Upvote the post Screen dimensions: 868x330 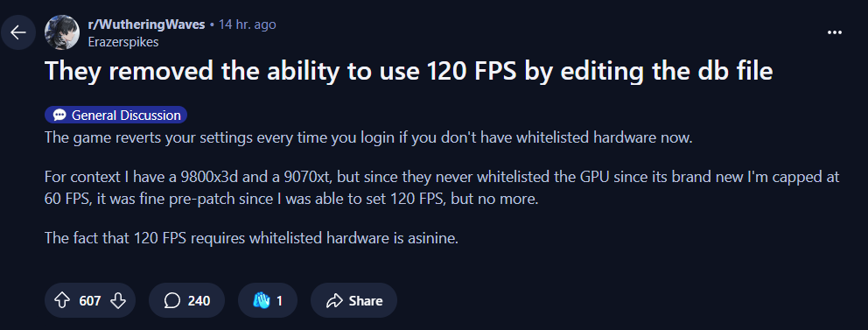[x=62, y=300]
